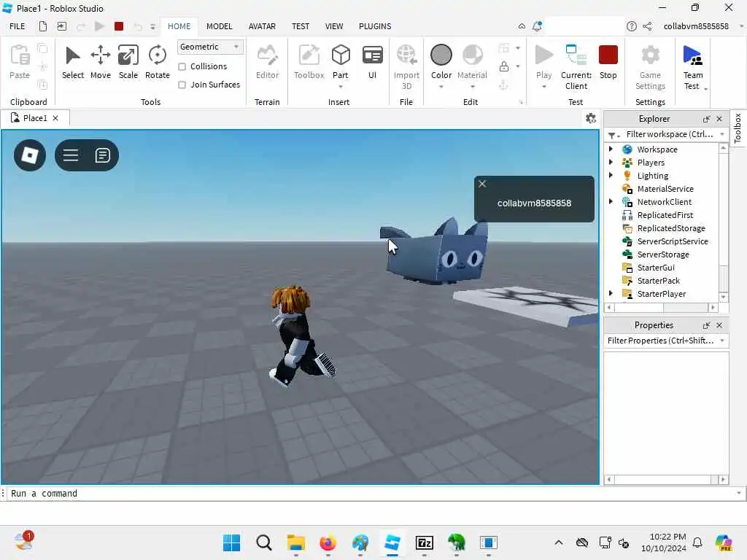Open the Material picker
The image size is (747, 560).
tap(472, 61)
